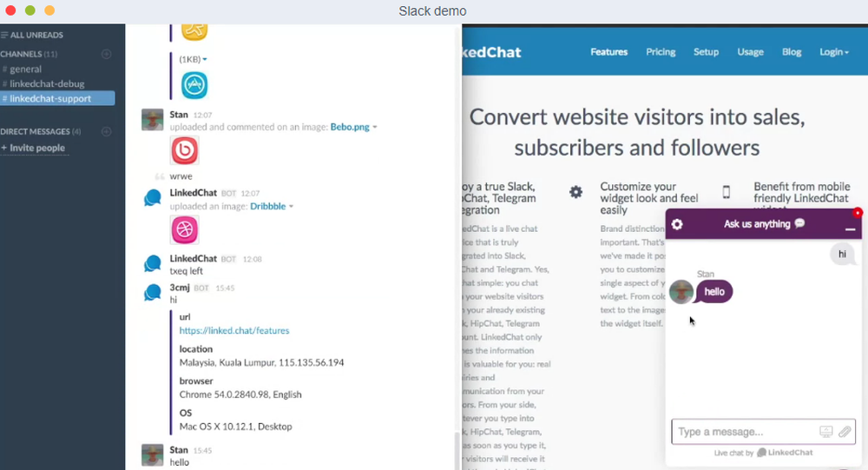The image size is (868, 470).
Task: Click the 3cmj bot name
Action: click(180, 288)
